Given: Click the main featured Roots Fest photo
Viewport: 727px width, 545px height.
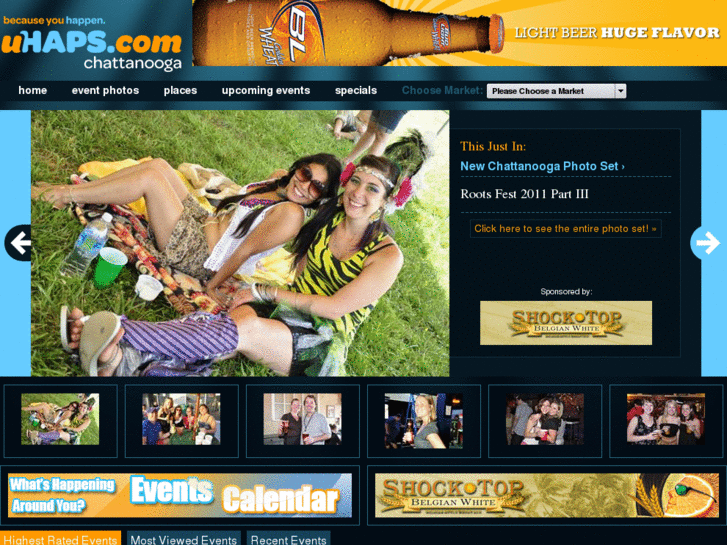Looking at the screenshot, I should [x=240, y=243].
